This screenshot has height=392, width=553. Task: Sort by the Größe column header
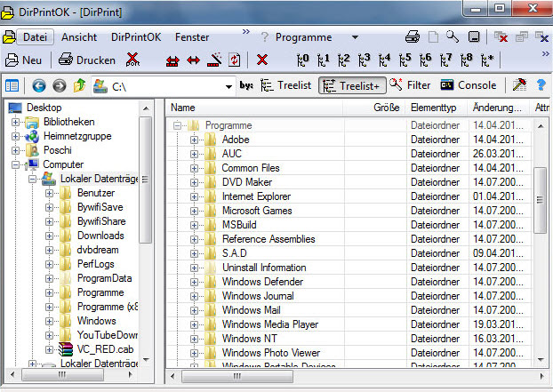click(374, 108)
